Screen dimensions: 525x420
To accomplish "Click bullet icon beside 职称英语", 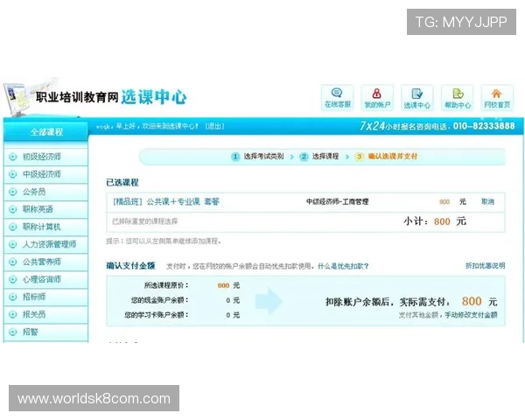I will 13,209.
